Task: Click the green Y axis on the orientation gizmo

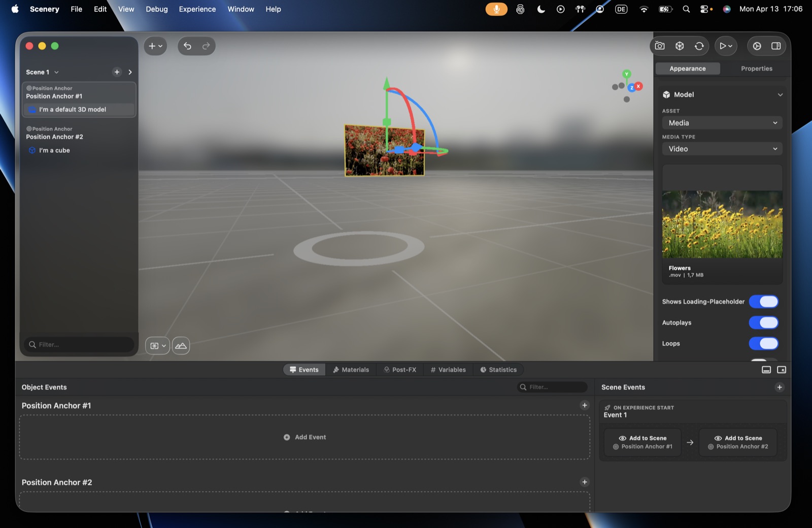Action: point(627,74)
